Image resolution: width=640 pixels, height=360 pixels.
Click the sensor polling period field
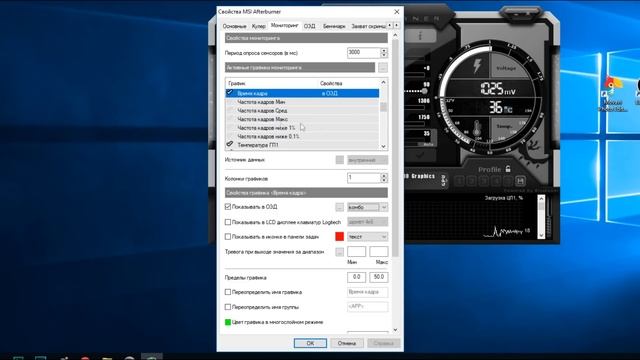pyautogui.click(x=363, y=53)
